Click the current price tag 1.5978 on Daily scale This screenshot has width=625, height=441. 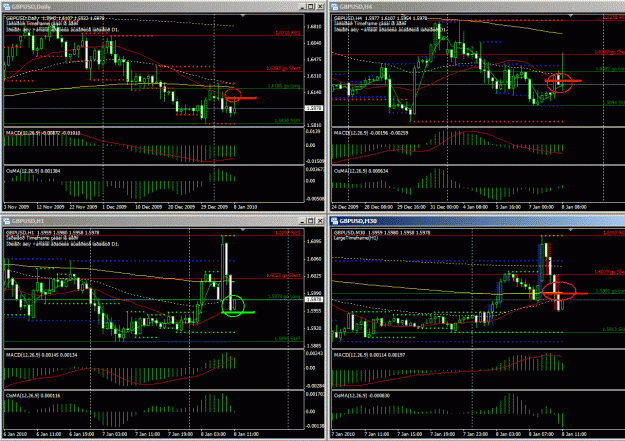314,108
